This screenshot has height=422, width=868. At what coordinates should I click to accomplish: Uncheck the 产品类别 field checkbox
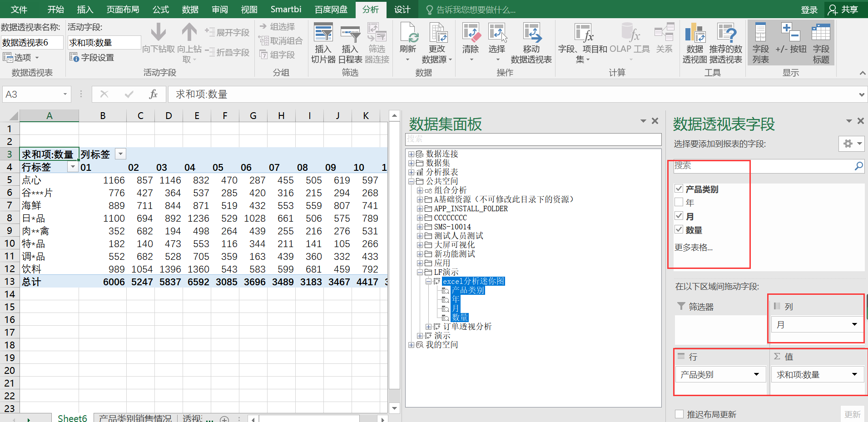(x=679, y=189)
